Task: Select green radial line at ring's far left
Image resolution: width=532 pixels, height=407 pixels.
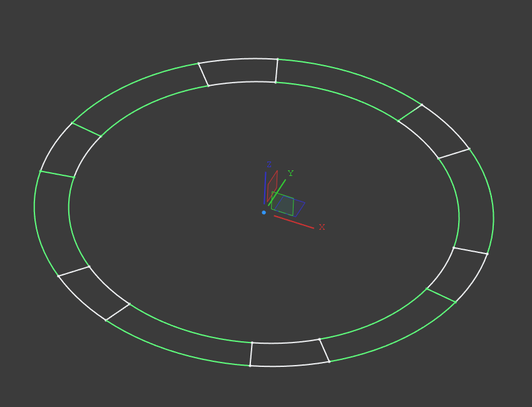Action: pyautogui.click(x=57, y=174)
